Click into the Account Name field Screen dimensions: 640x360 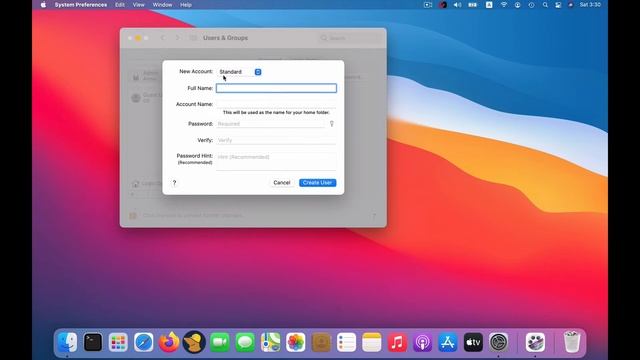coord(276,104)
